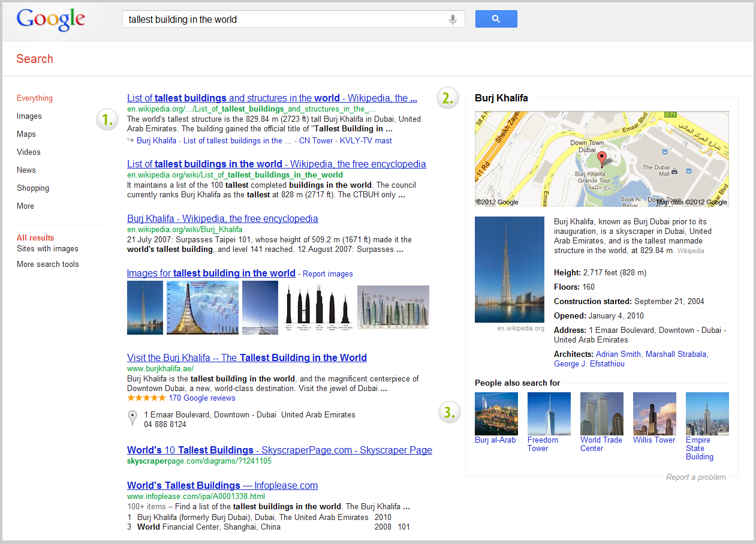This screenshot has width=756, height=544.
Task: Click the microphone voice search icon
Action: 453,19
